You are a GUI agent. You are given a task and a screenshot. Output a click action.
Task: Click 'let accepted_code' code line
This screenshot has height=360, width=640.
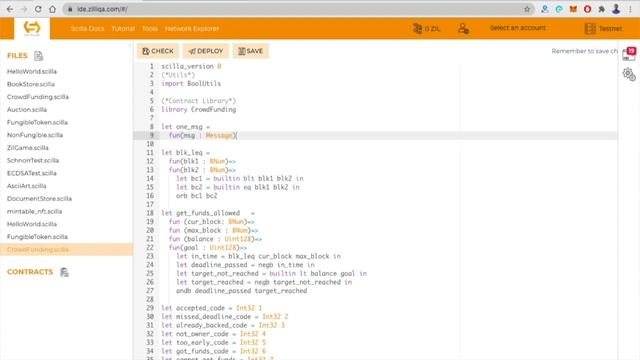coord(211,308)
